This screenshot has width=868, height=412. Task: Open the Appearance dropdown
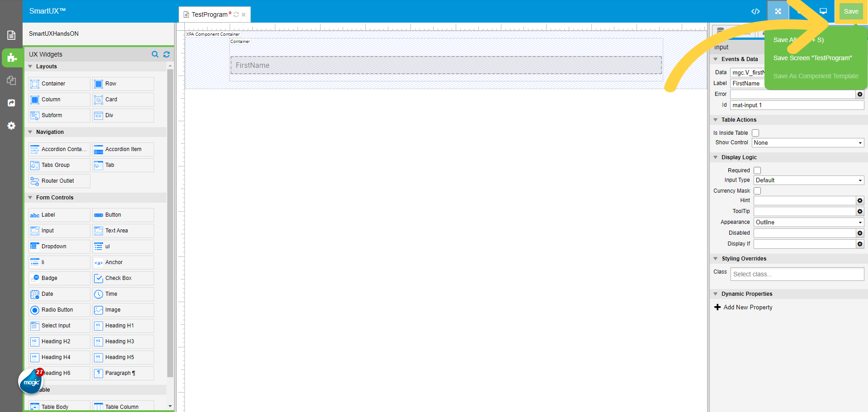[x=808, y=222]
